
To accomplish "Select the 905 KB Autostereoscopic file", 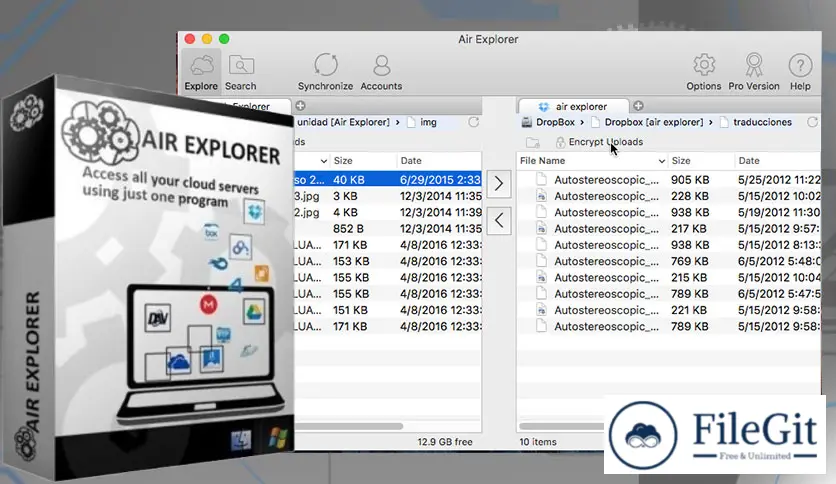I will coord(669,180).
